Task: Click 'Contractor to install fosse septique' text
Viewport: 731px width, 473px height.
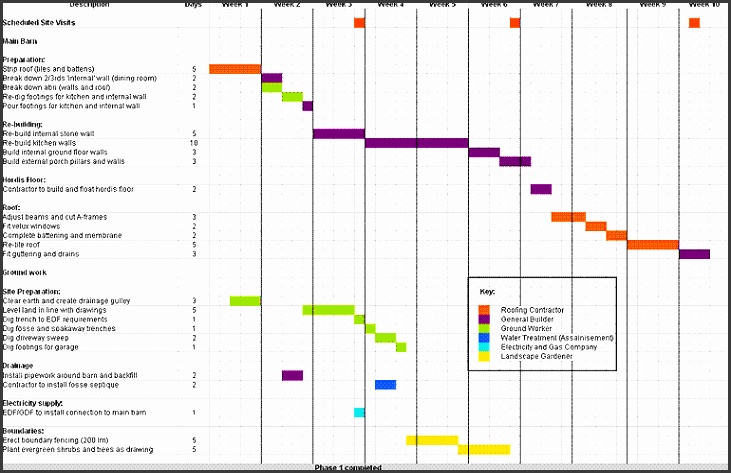Action: coord(61,385)
